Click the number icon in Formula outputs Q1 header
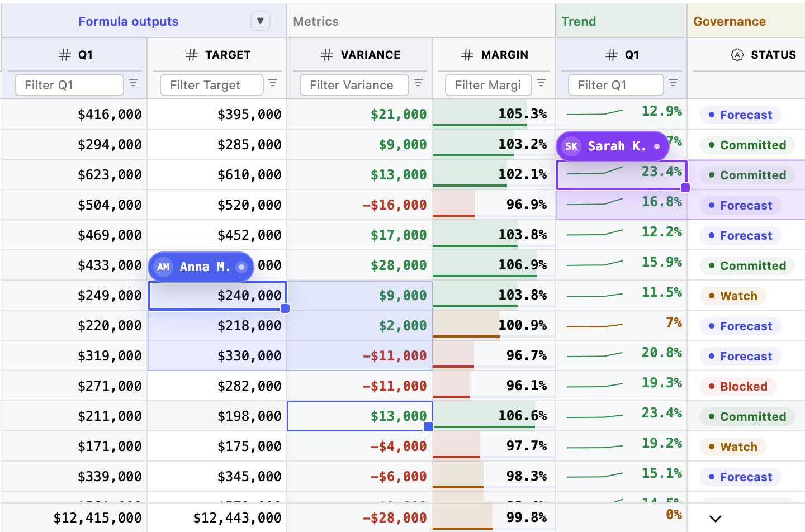The width and height of the screenshot is (805, 532). coord(65,55)
